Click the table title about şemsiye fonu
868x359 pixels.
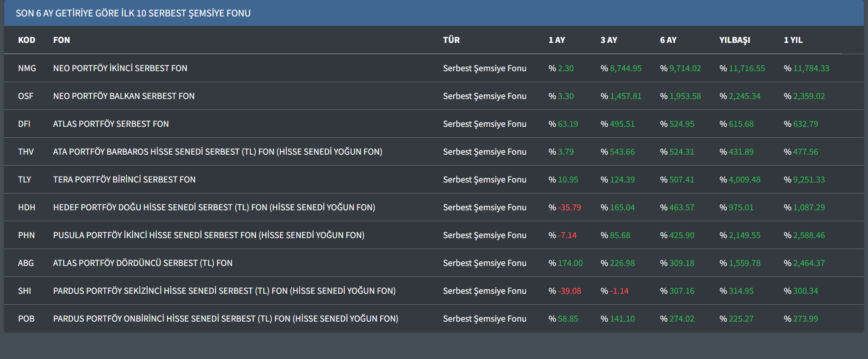pos(133,13)
